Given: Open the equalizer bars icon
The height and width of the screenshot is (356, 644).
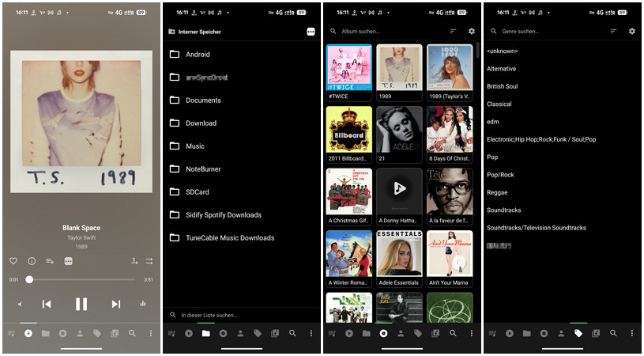Looking at the screenshot, I should 143,304.
